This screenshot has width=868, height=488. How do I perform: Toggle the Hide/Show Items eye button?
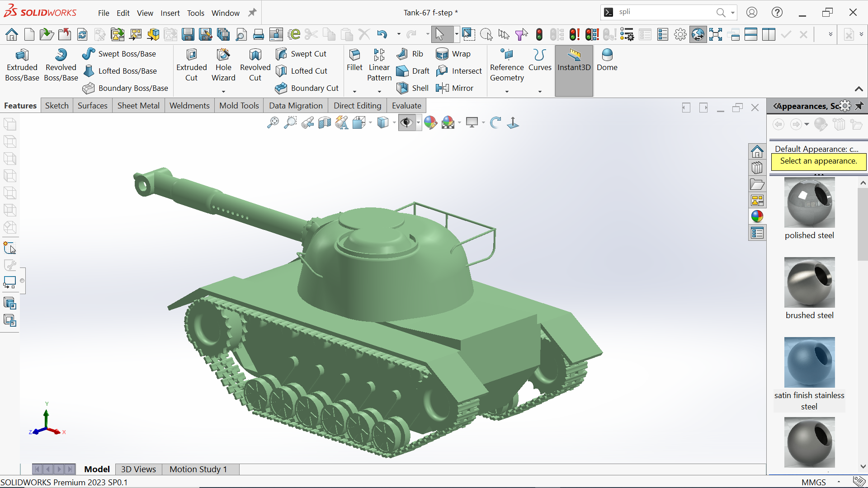[x=406, y=122]
